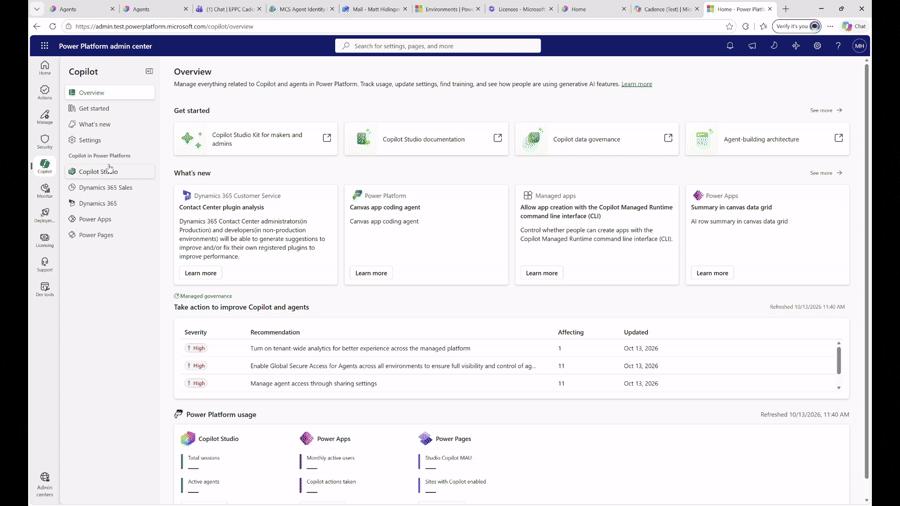The height and width of the screenshot is (506, 900).
Task: Select Power Pages in side menu
Action: 110,235
